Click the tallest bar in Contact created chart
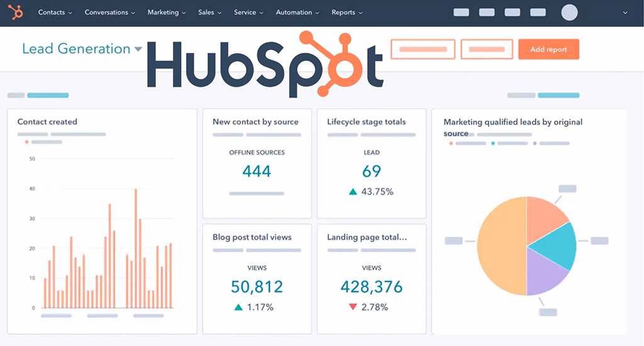 (136, 248)
